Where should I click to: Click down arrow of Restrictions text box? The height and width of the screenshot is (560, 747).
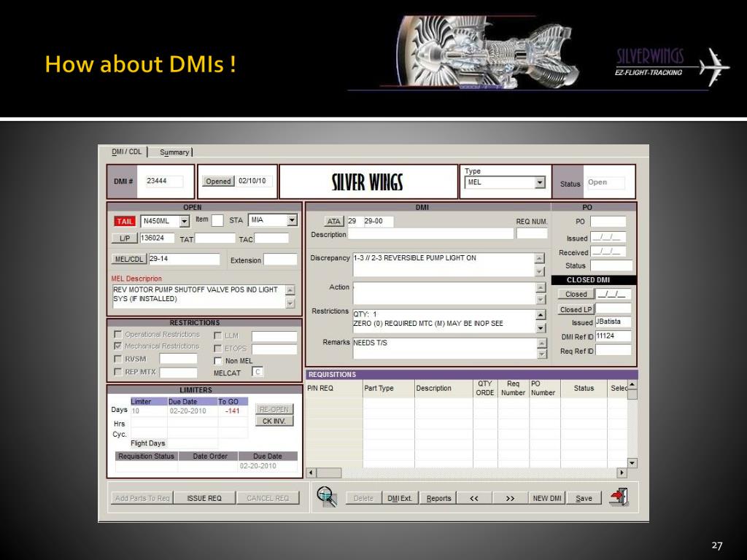(x=541, y=328)
